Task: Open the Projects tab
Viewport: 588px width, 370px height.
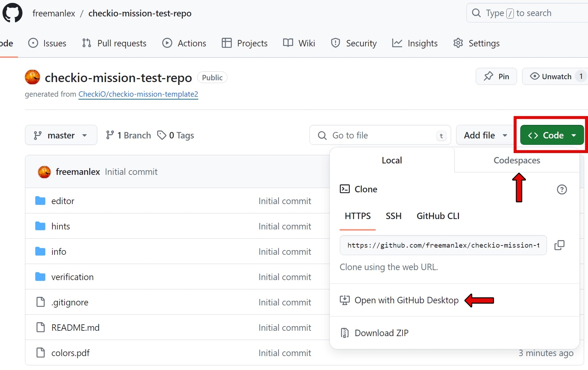Action: [x=245, y=43]
